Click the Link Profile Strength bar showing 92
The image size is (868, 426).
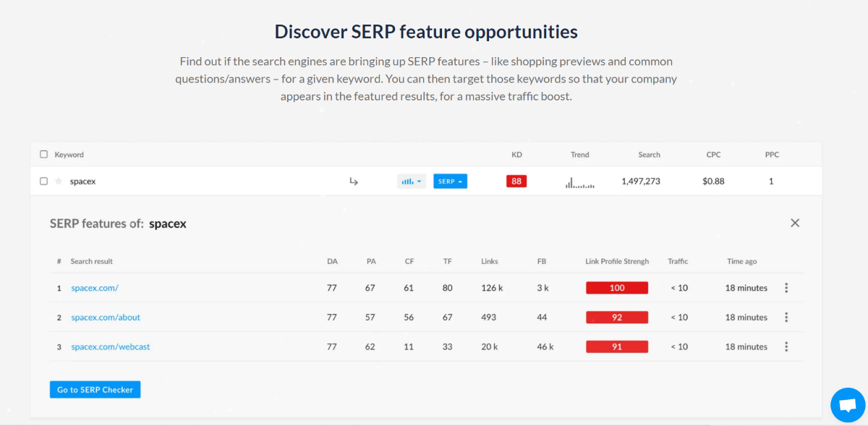coord(617,317)
